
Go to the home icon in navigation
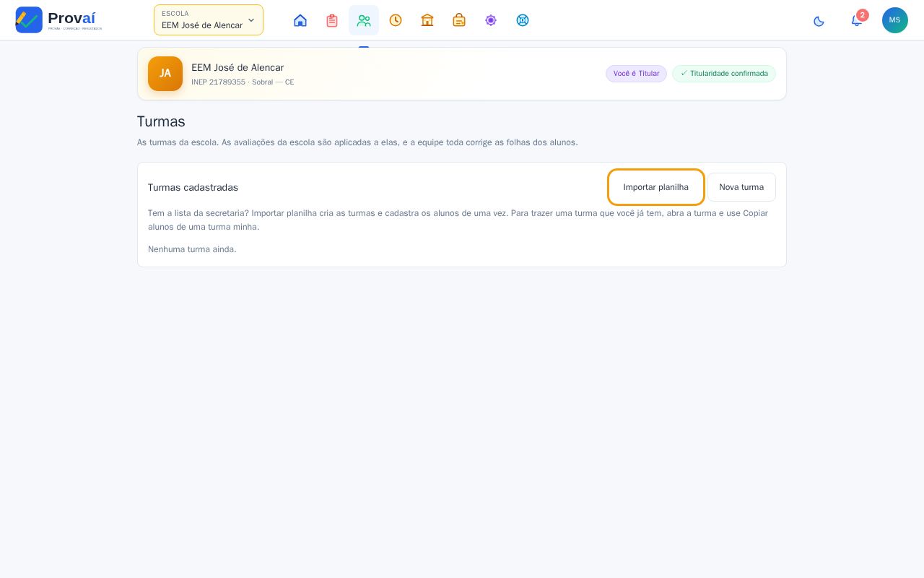pyautogui.click(x=300, y=20)
